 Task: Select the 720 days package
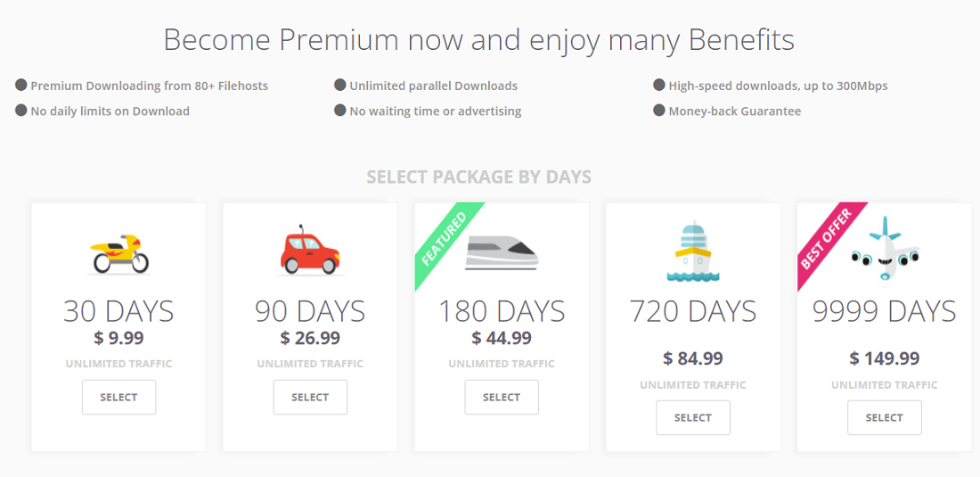click(x=692, y=417)
